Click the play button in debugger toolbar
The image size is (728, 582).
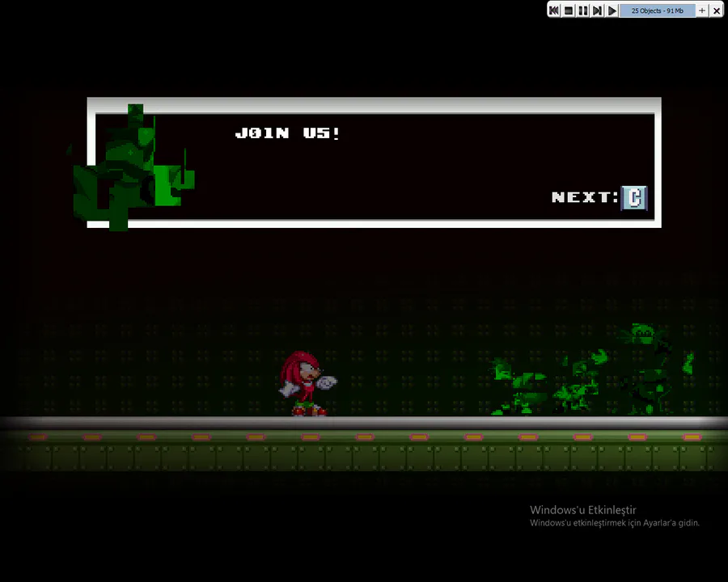click(x=612, y=11)
